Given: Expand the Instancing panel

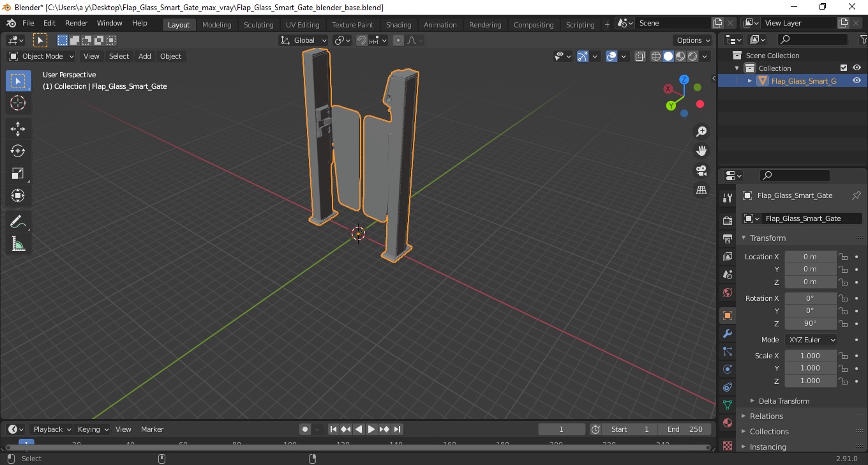Looking at the screenshot, I should pyautogui.click(x=768, y=446).
